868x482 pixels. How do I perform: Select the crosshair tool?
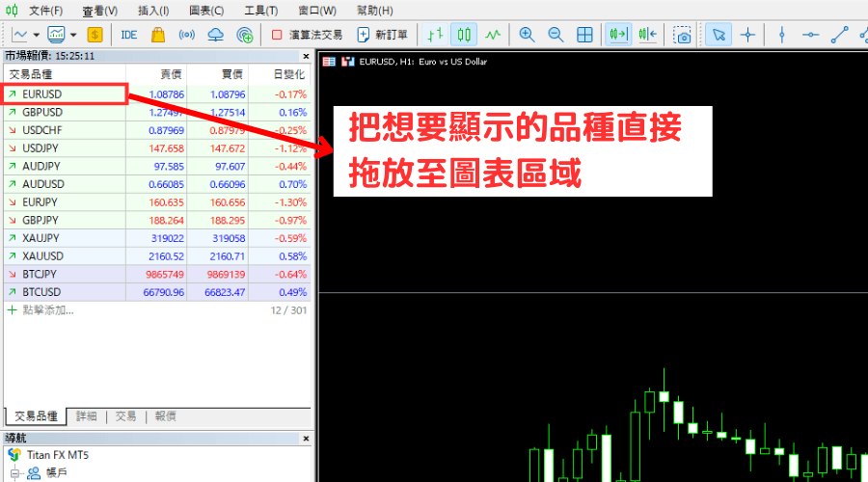coord(747,35)
